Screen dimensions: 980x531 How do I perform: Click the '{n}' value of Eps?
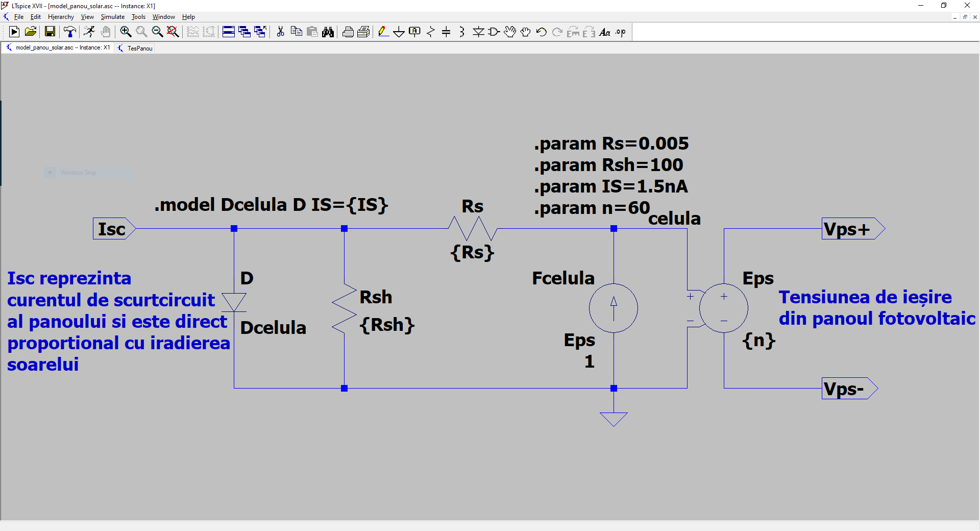(759, 340)
